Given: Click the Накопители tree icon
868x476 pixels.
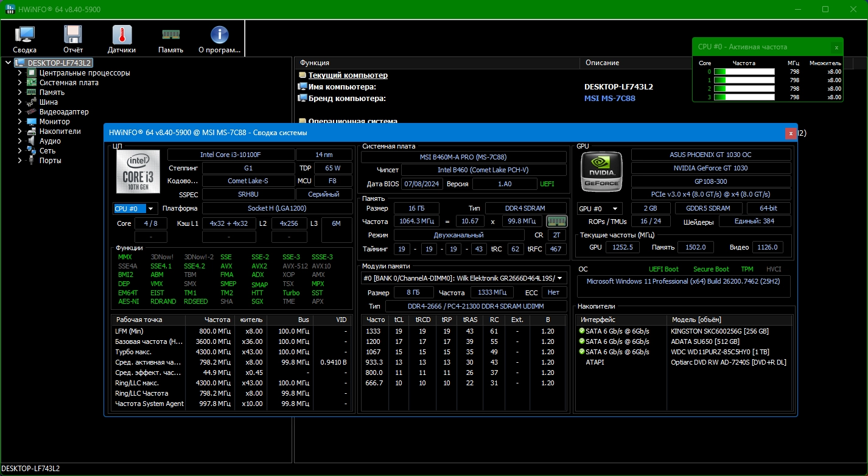Looking at the screenshot, I should [31, 131].
